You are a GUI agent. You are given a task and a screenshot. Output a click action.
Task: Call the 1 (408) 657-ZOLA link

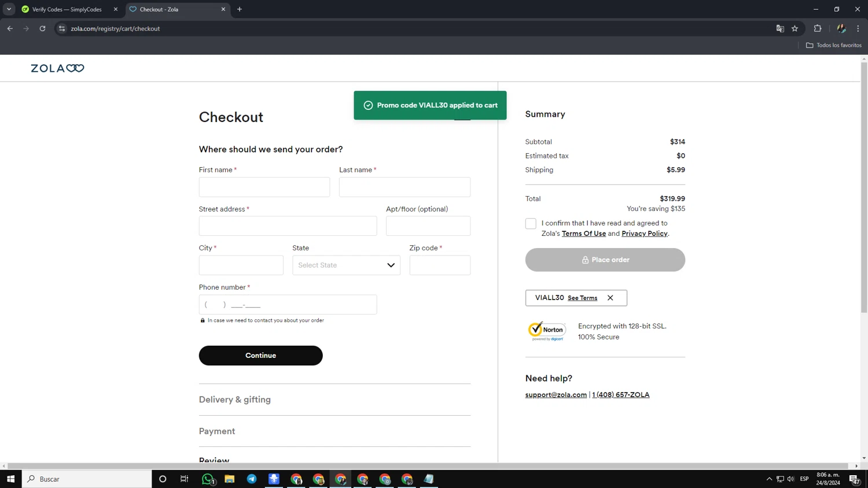pos(621,395)
